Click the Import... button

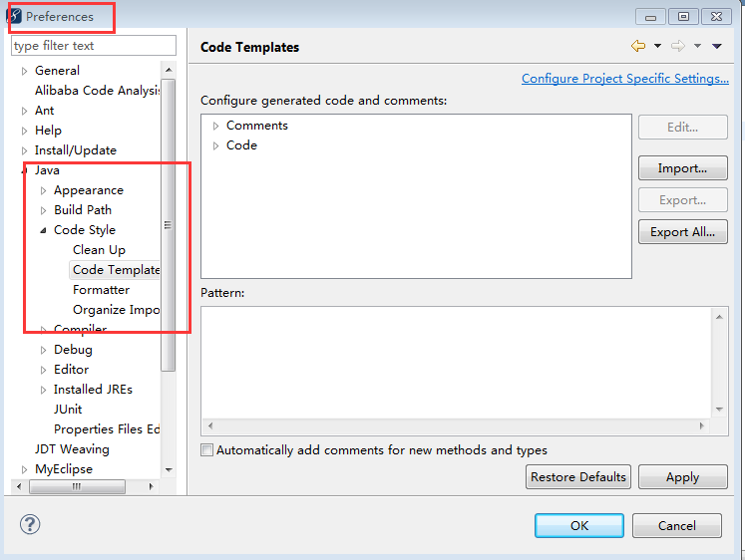pyautogui.click(x=683, y=168)
